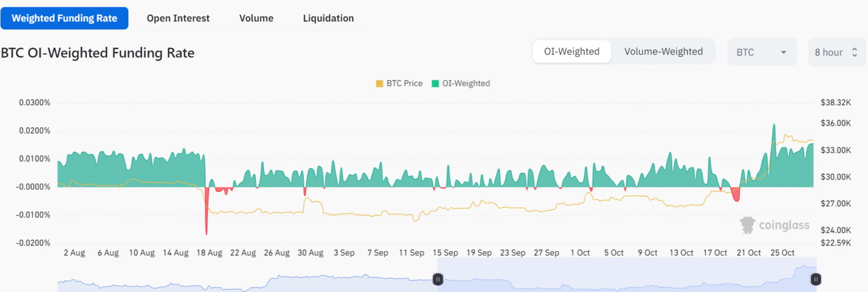This screenshot has height=292, width=868.
Task: Click the 25 Oct funding rate peak
Action: point(774,127)
